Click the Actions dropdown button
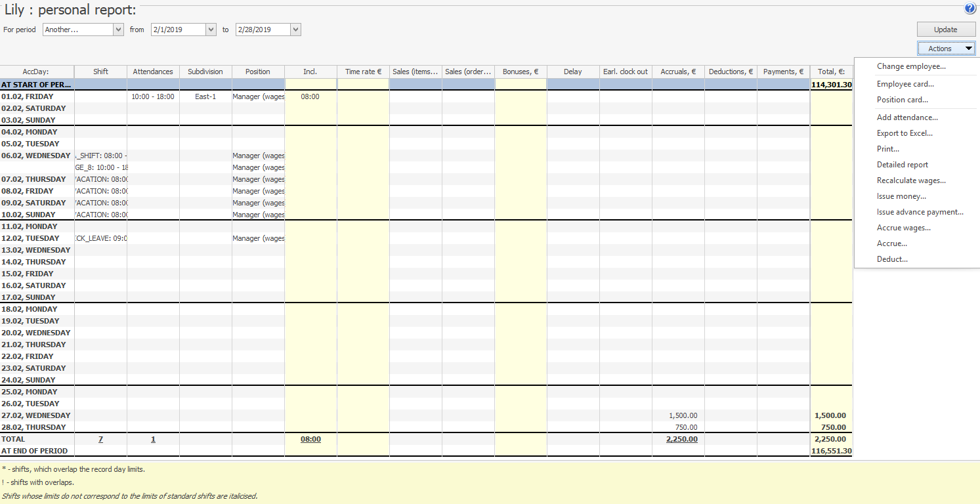 click(x=945, y=49)
